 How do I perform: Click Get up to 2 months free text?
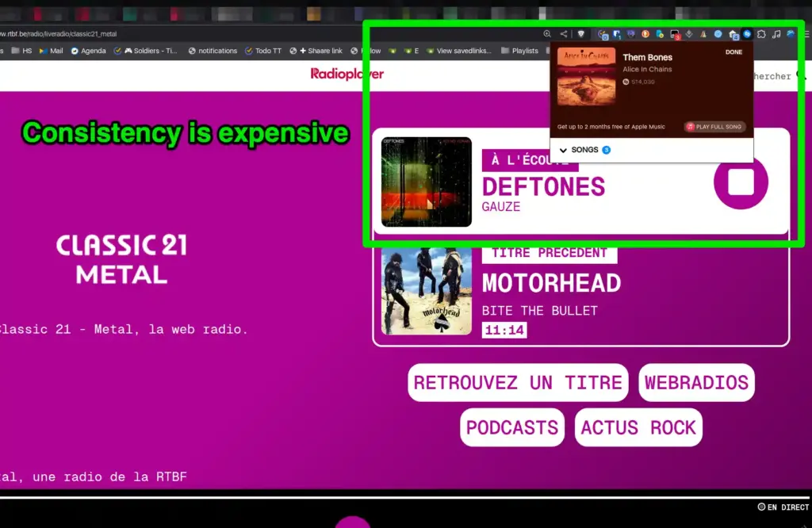(611, 127)
